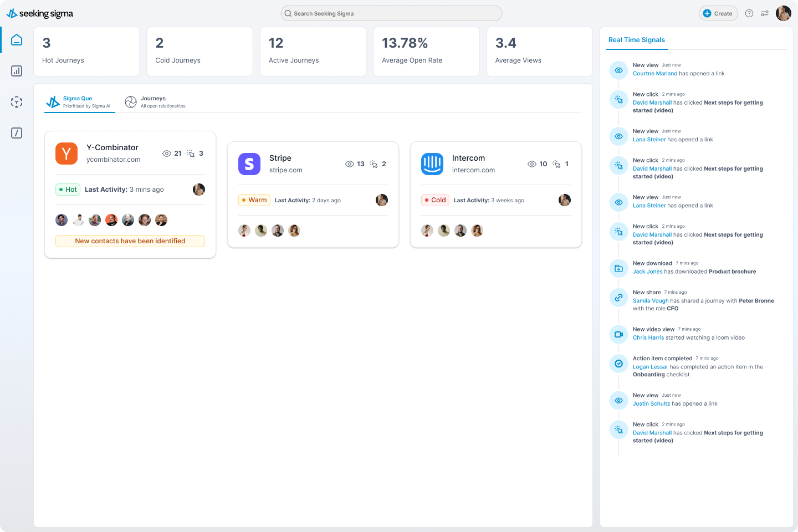Click the Sigma Que tab logo icon
Image resolution: width=798 pixels, height=532 pixels.
[x=53, y=102]
